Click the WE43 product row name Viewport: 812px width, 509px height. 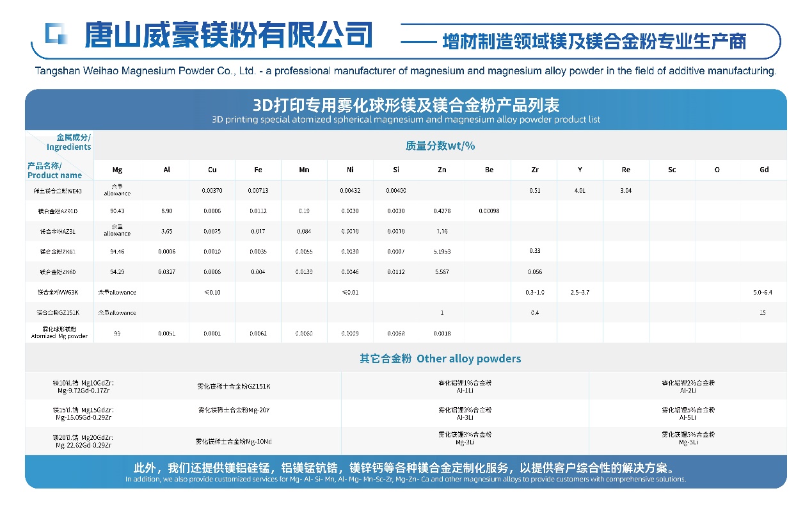point(58,191)
